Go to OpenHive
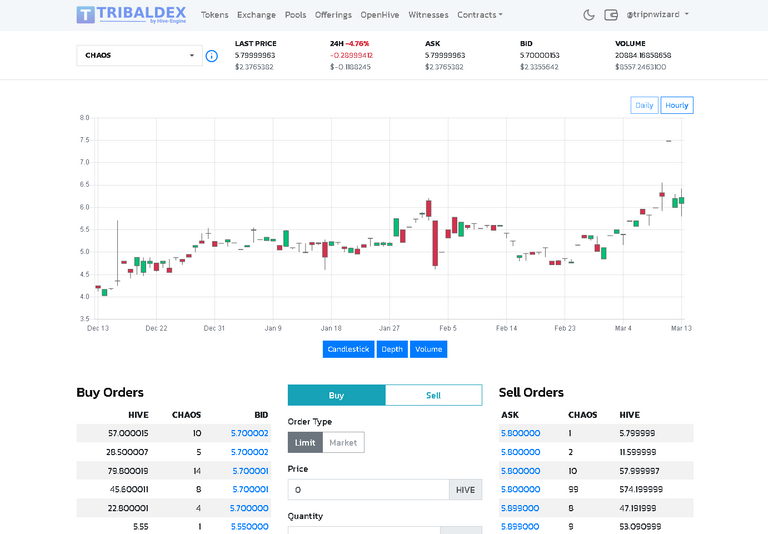 pyautogui.click(x=380, y=15)
